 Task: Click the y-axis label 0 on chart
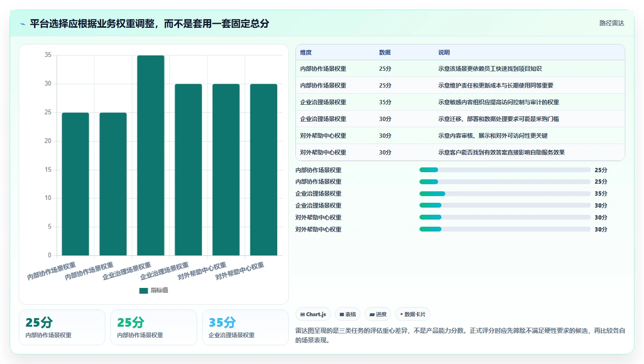pyautogui.click(x=49, y=255)
